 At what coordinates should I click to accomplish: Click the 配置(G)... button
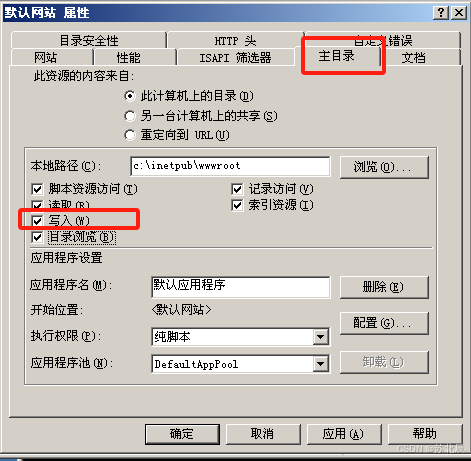[x=384, y=323]
